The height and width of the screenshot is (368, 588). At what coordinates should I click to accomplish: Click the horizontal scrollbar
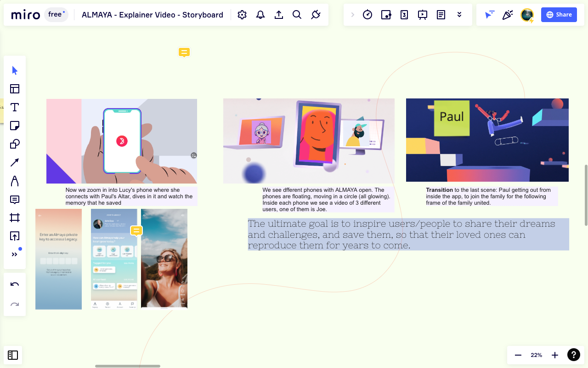click(128, 366)
